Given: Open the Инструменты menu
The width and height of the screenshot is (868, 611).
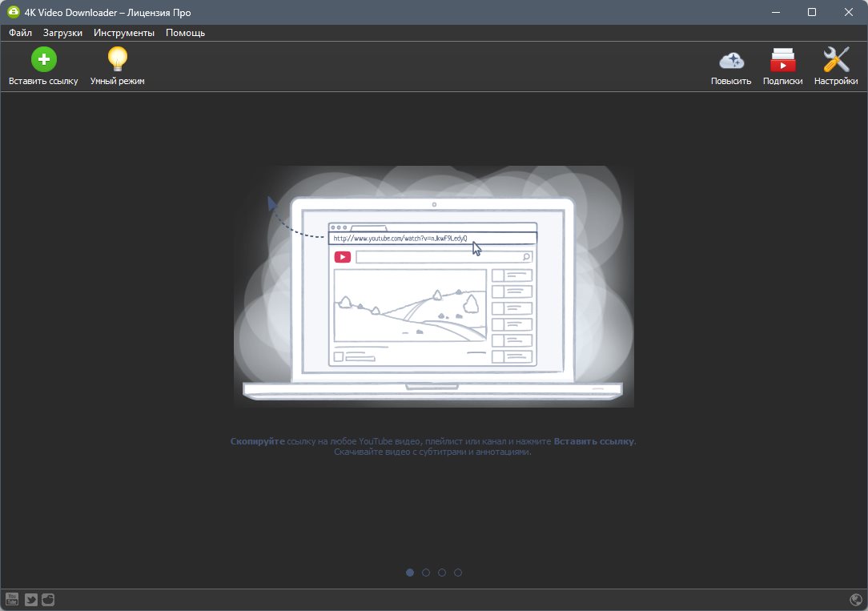Looking at the screenshot, I should pyautogui.click(x=124, y=33).
